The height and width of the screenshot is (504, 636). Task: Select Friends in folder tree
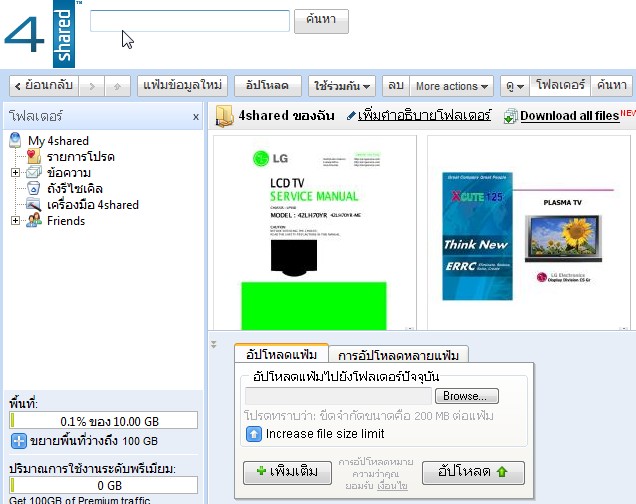pos(66,221)
